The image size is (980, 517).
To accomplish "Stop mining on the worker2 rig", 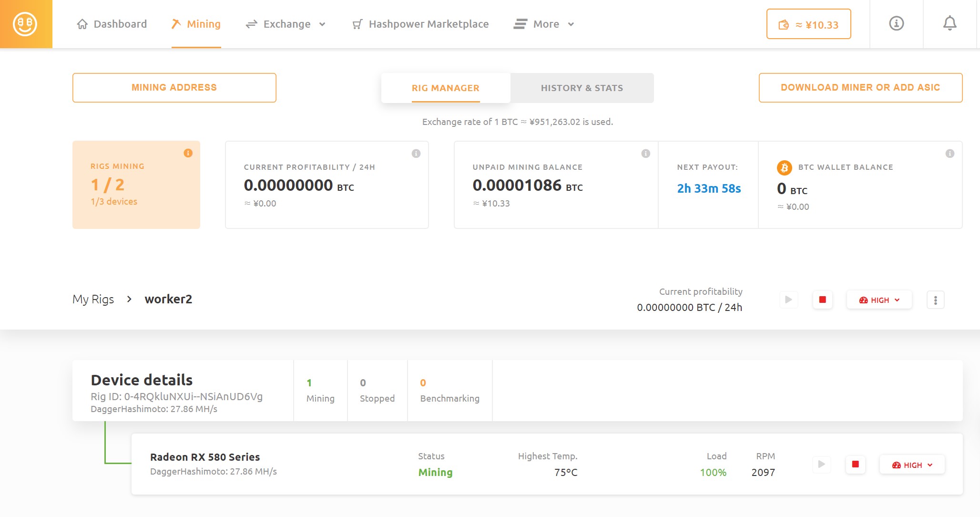I will point(822,299).
